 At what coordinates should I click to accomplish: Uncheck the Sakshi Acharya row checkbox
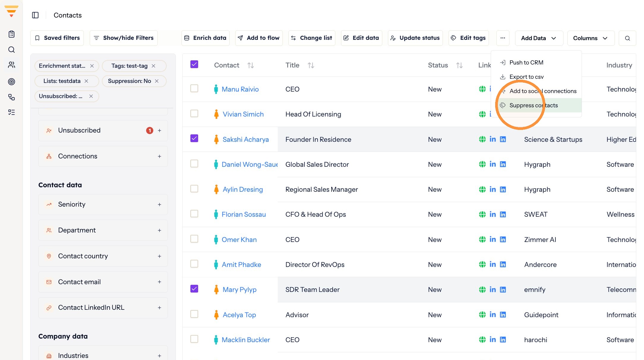(194, 139)
